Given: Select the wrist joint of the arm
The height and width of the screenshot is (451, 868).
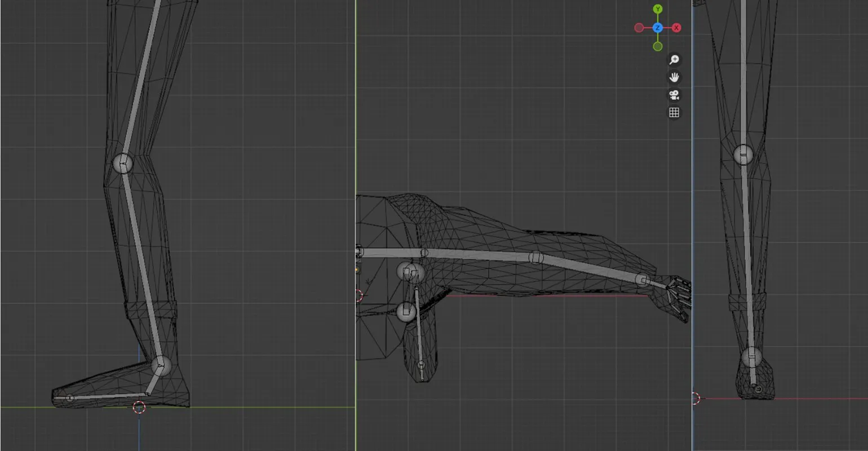Looking at the screenshot, I should [643, 279].
